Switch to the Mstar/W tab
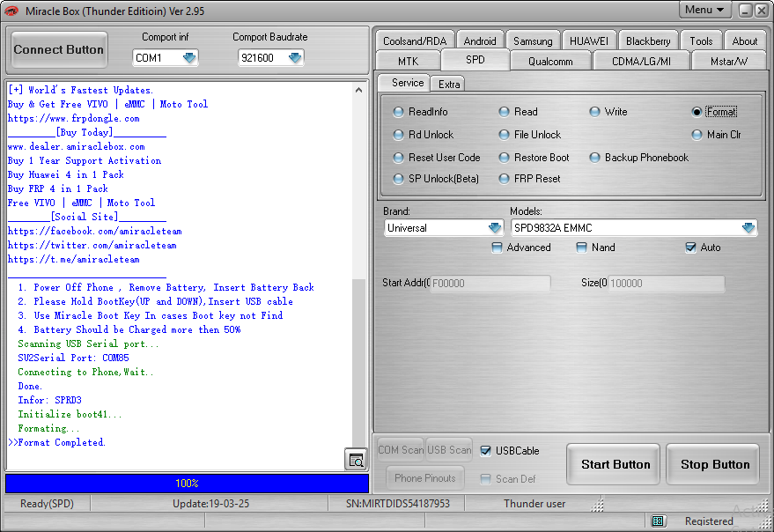Image resolution: width=774 pixels, height=532 pixels. coord(728,62)
